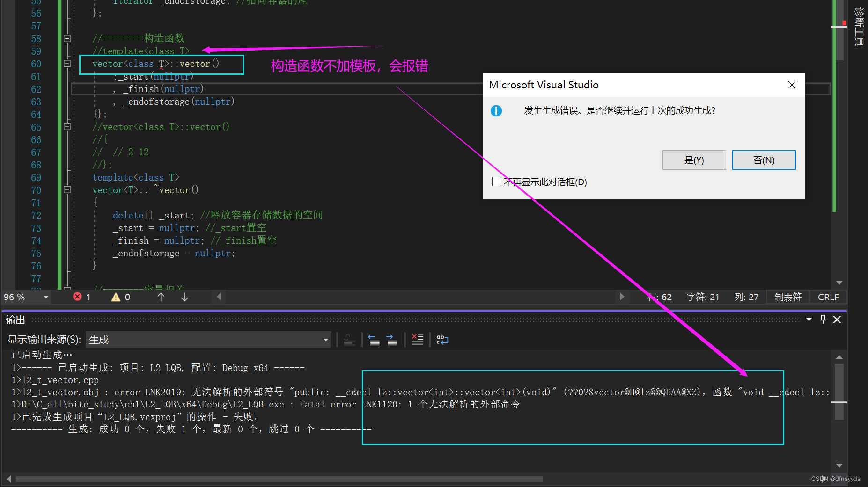Go to previous issue with up arrow

point(161,297)
